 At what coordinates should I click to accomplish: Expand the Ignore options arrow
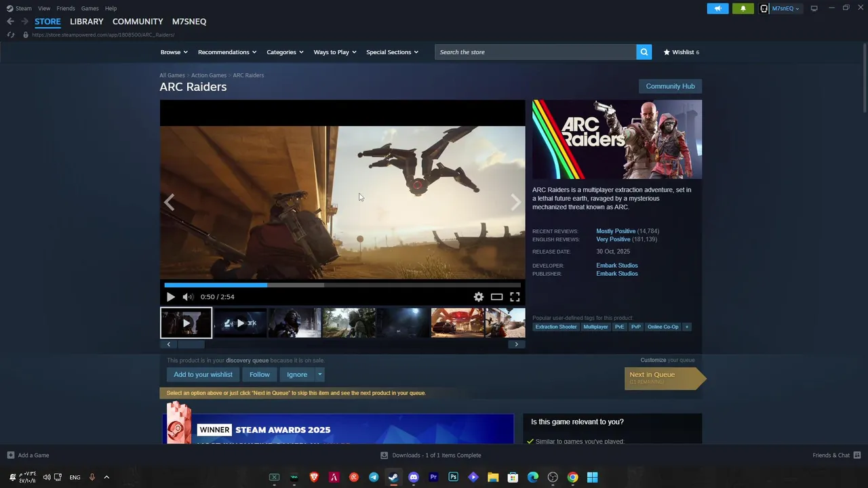coord(319,375)
